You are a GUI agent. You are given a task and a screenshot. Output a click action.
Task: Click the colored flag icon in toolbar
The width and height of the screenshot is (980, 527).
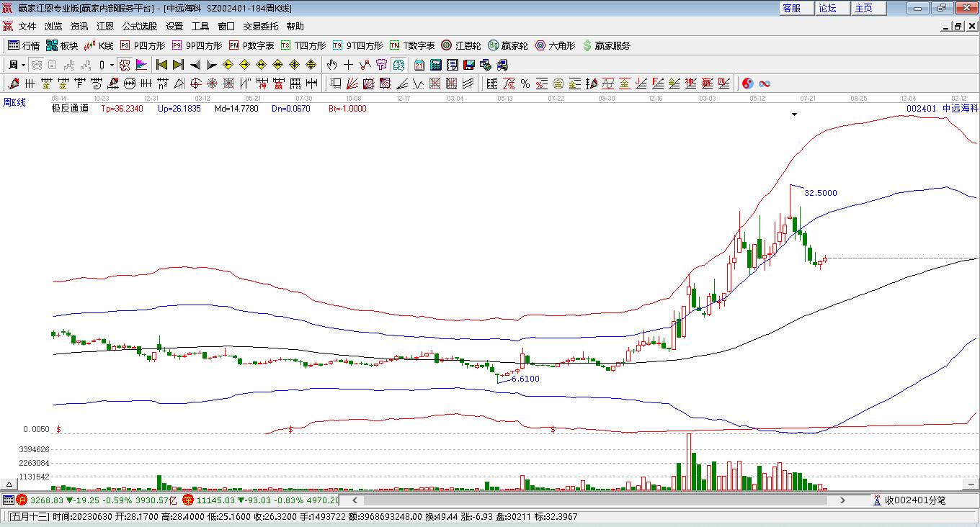point(141,65)
